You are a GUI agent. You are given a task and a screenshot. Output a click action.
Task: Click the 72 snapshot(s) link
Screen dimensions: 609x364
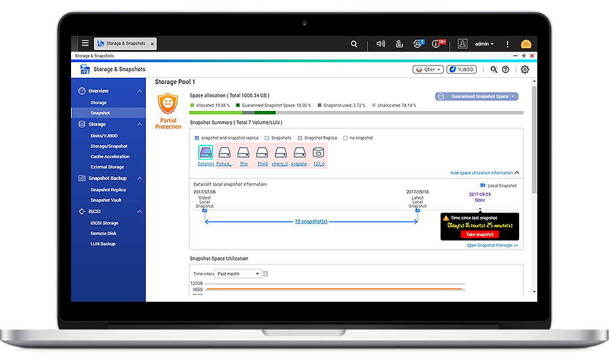point(311,221)
